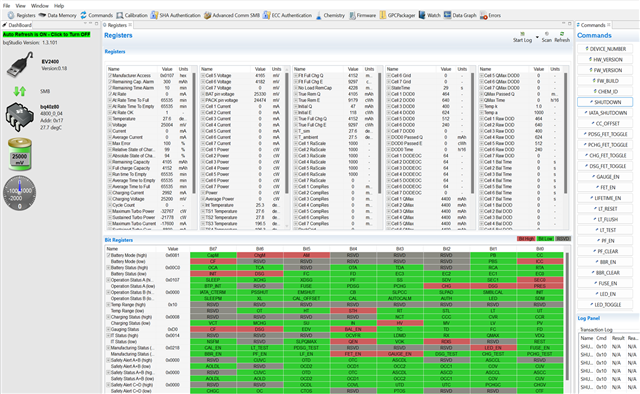The image size is (640, 394).
Task: Send the LED_TOGGLE command
Action: pos(605,305)
